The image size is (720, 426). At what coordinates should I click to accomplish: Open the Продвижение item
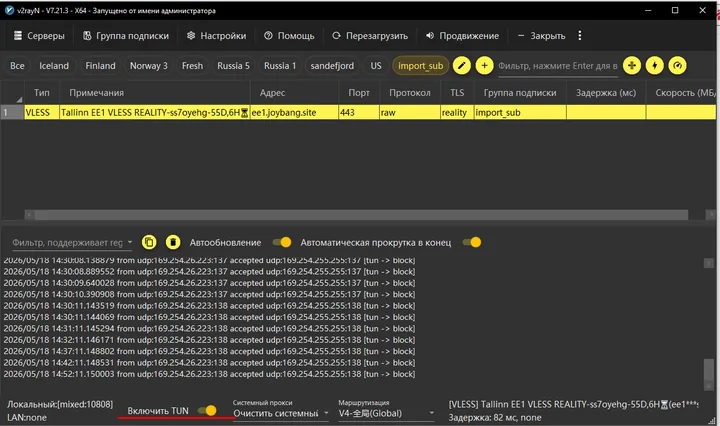click(462, 36)
